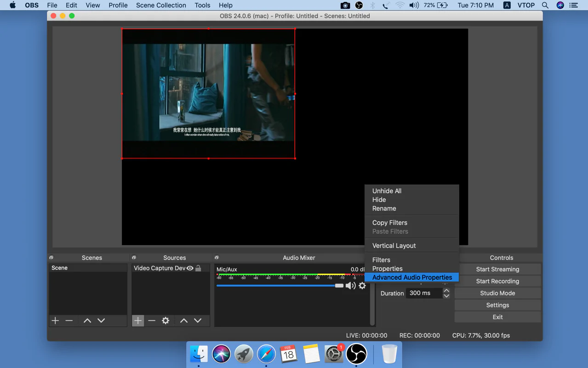Open the Edit menu
588x368 pixels.
click(x=71, y=5)
